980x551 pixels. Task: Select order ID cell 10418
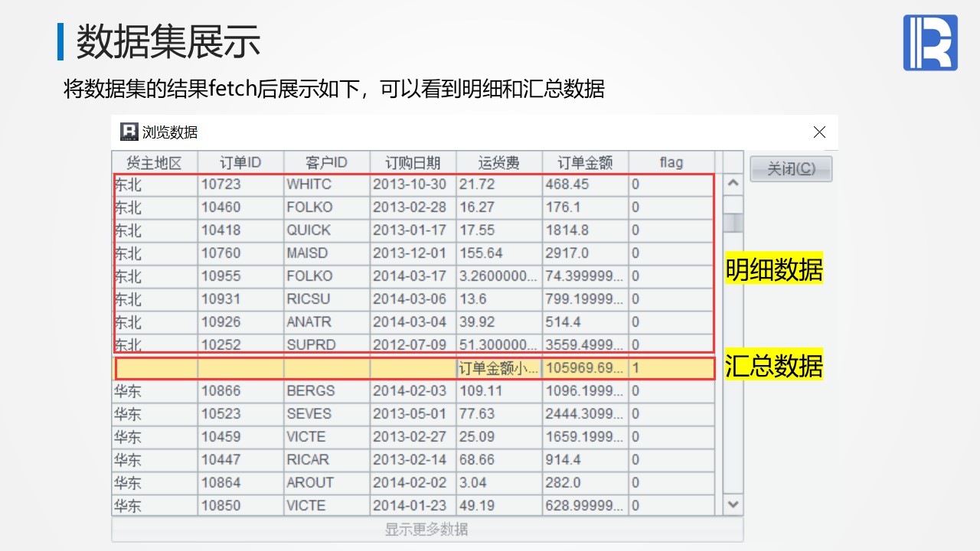point(240,230)
